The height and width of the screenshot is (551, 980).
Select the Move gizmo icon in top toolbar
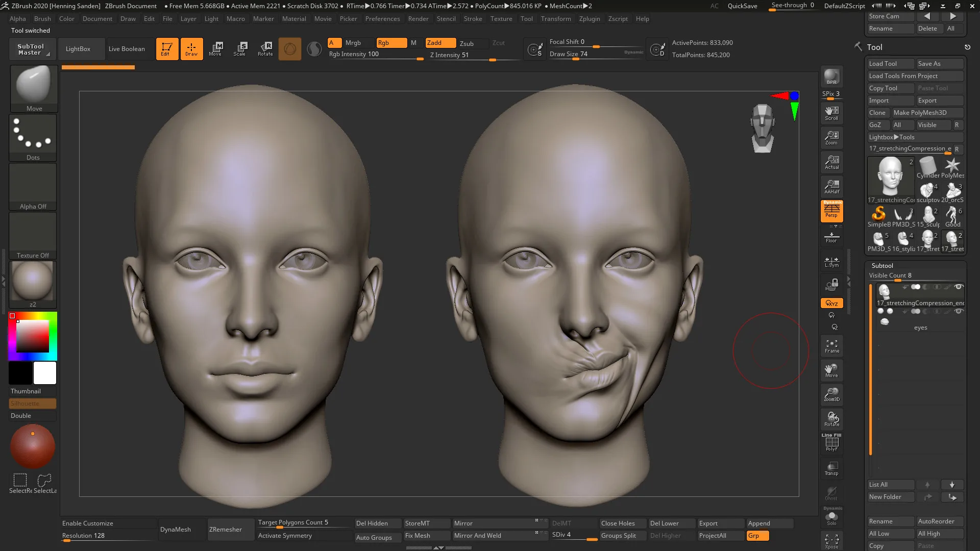pos(216,48)
